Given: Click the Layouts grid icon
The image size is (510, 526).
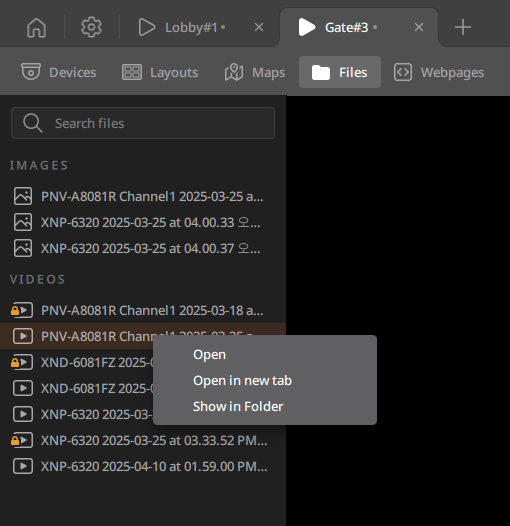Looking at the screenshot, I should (132, 72).
